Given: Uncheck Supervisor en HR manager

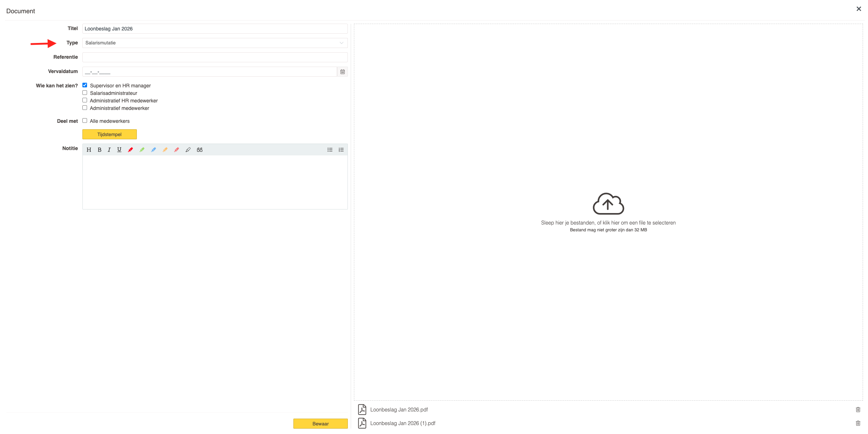Looking at the screenshot, I should point(85,85).
